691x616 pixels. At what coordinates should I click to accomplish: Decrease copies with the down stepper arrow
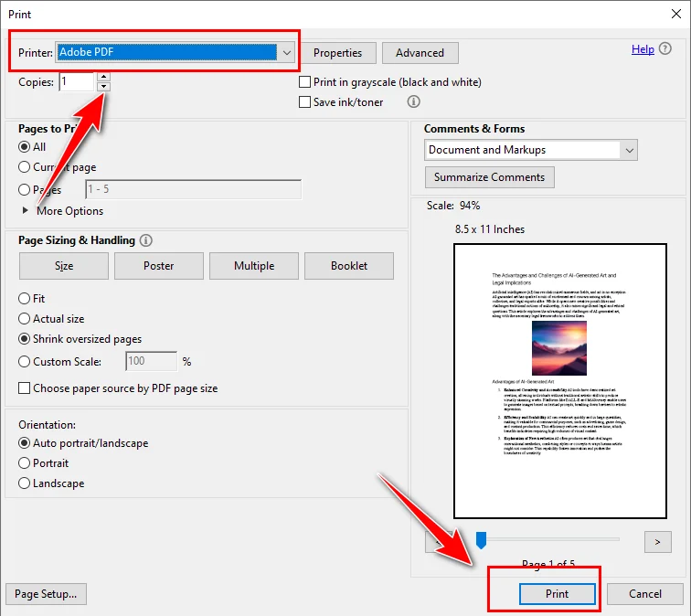tap(103, 86)
